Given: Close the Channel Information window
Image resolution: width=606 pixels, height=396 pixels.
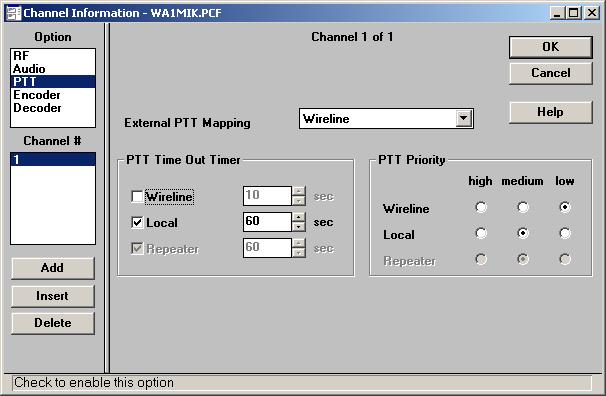Looking at the screenshot, I should click(x=592, y=13).
